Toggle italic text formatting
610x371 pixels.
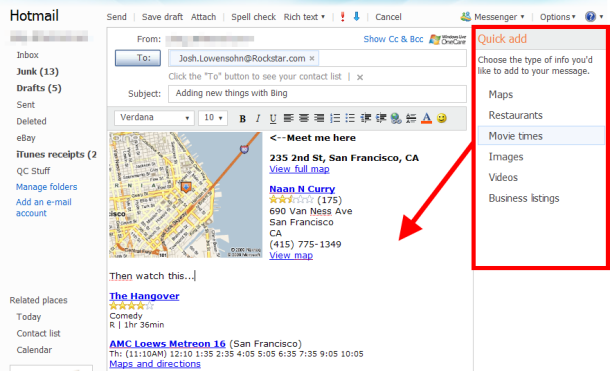click(258, 118)
